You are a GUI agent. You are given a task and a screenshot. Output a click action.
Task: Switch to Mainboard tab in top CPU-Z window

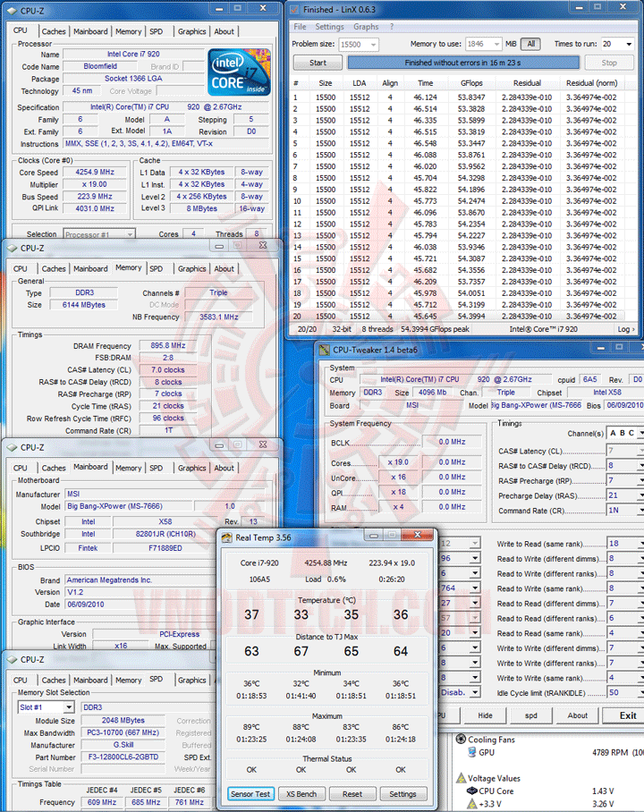(x=90, y=31)
